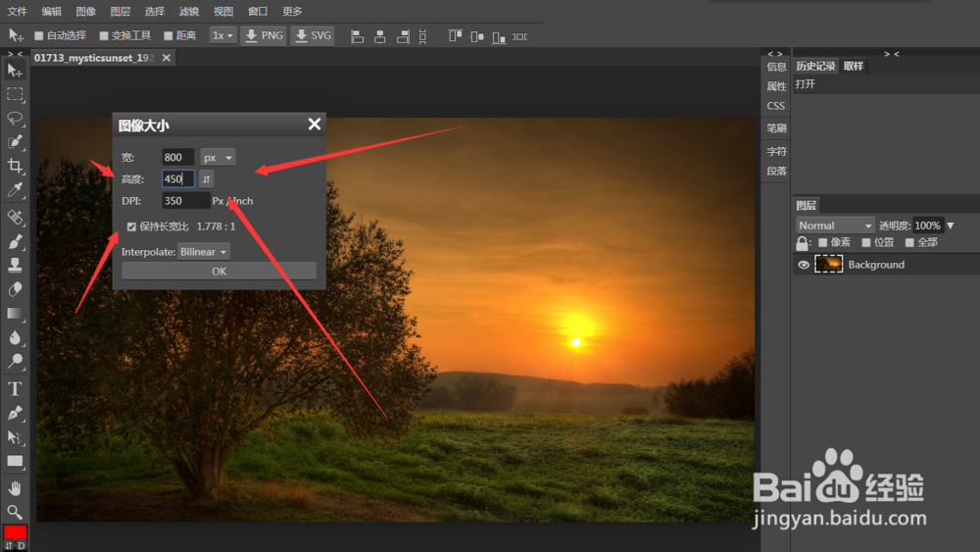The image size is (980, 552).
Task: Select the Path Selection tool
Action: tap(15, 437)
